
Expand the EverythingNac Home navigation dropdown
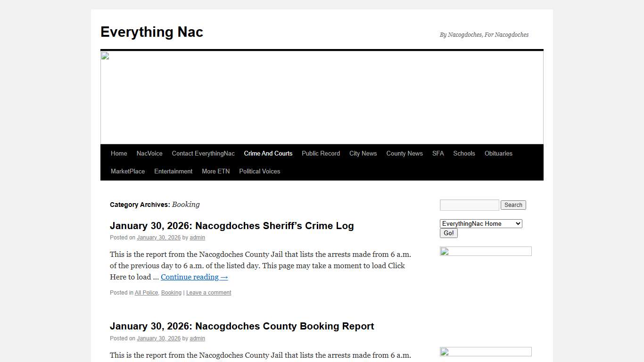pos(481,223)
